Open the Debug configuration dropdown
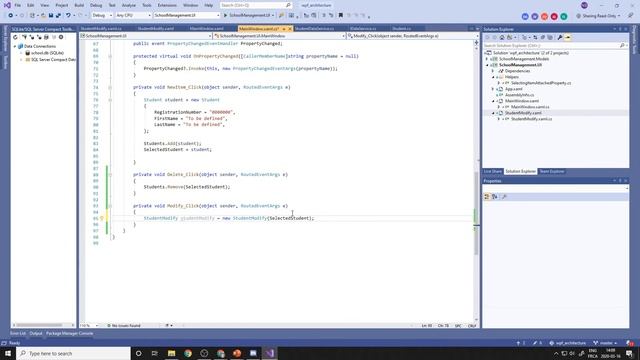Viewport: 640px width, 360px height. click(x=102, y=16)
